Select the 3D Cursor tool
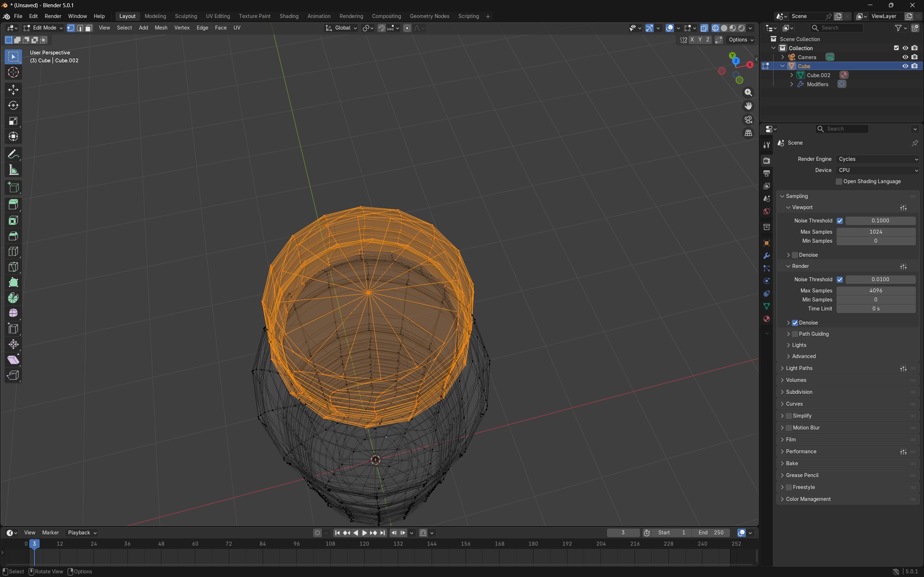The height and width of the screenshot is (577, 924). click(x=13, y=72)
